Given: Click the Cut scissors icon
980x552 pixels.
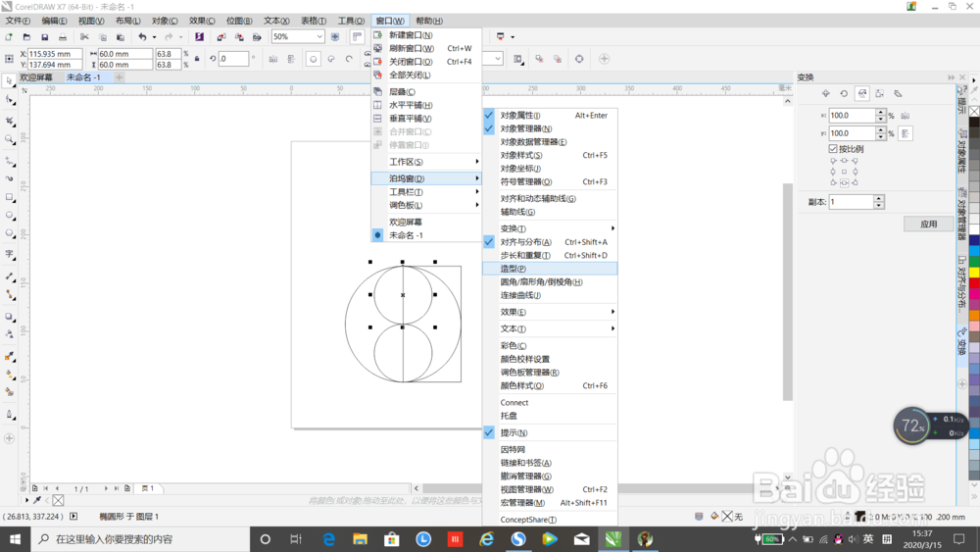Looking at the screenshot, I should (84, 37).
